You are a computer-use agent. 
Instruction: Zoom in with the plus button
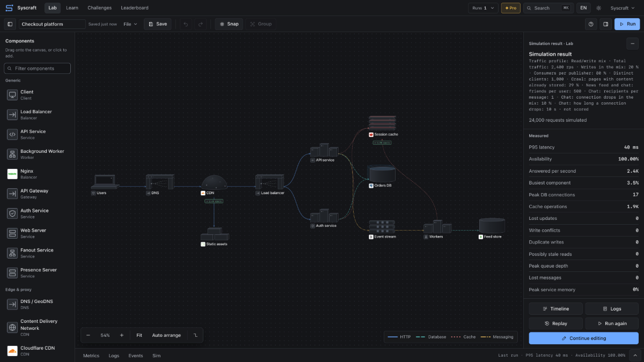[x=122, y=335]
